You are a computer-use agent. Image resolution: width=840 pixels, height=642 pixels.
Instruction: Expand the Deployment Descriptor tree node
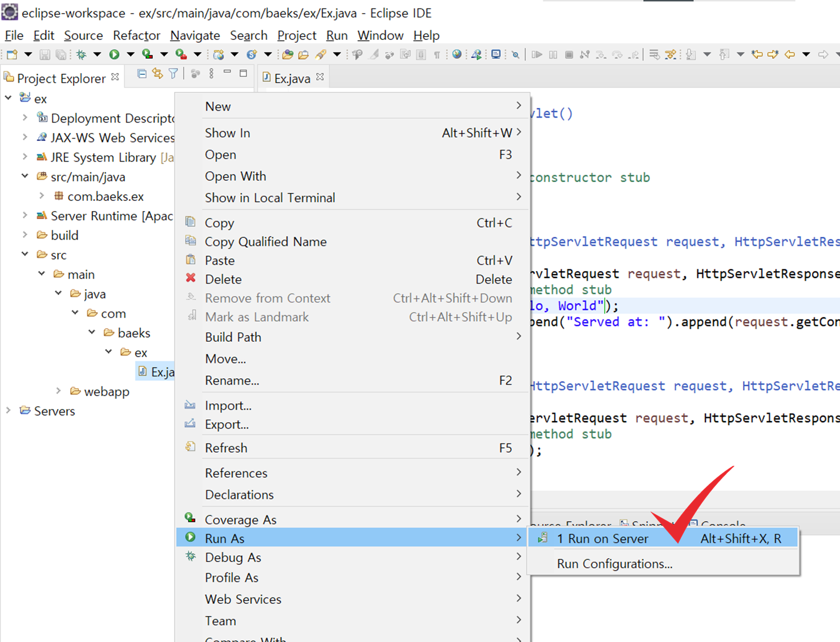(x=25, y=118)
